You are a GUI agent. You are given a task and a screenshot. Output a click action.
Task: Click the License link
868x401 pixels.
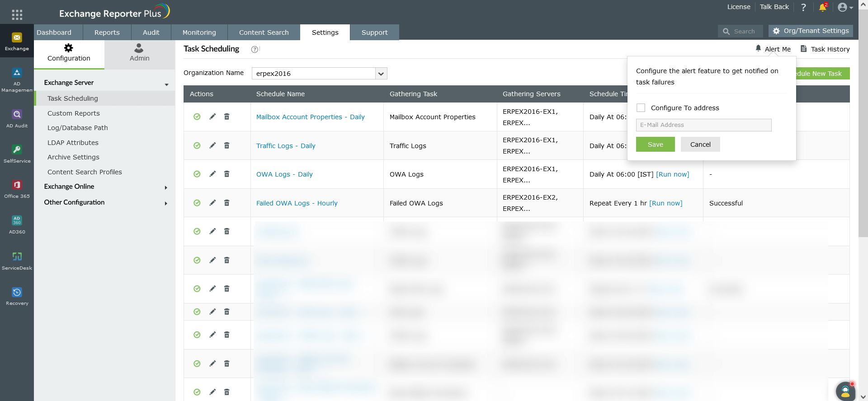click(739, 7)
